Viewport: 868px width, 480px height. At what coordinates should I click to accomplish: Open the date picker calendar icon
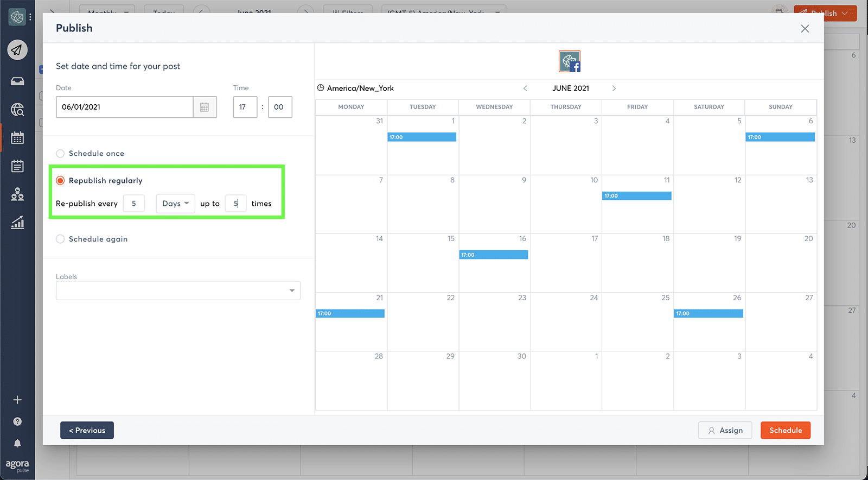point(205,107)
